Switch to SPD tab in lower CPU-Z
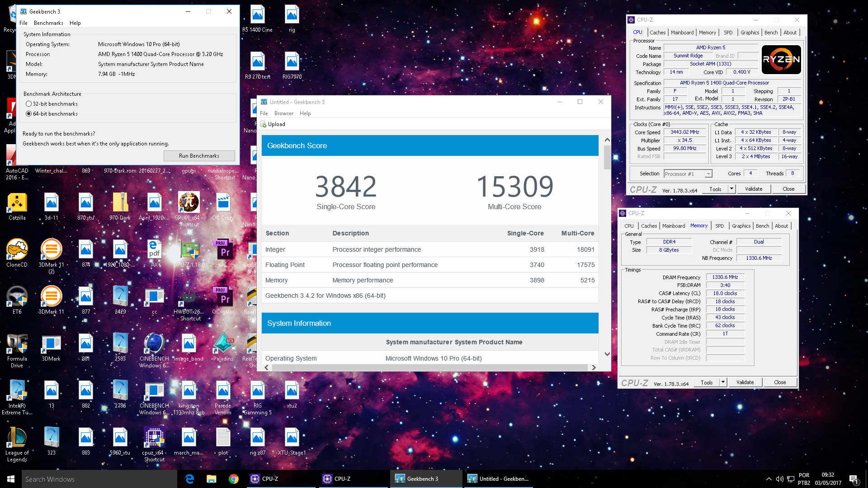The width and height of the screenshot is (868, 488). coord(719,226)
